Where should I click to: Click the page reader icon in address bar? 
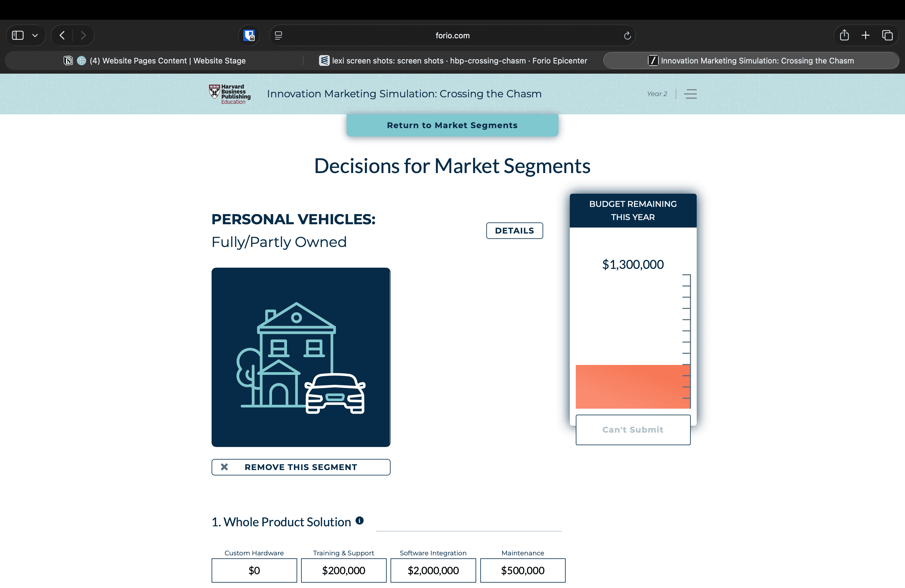(x=278, y=35)
